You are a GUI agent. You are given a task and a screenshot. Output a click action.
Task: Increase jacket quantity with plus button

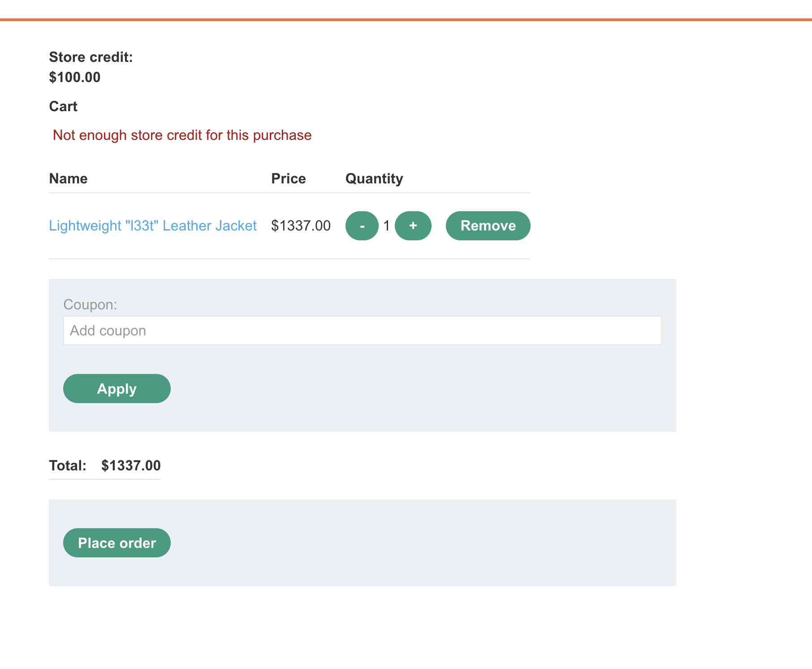[x=413, y=226]
